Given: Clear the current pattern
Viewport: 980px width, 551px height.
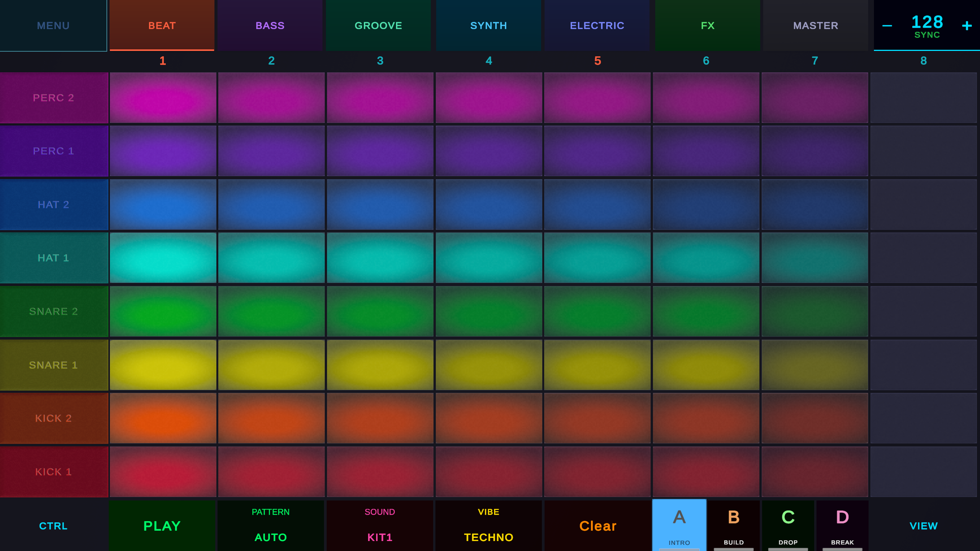Looking at the screenshot, I should pyautogui.click(x=598, y=526).
